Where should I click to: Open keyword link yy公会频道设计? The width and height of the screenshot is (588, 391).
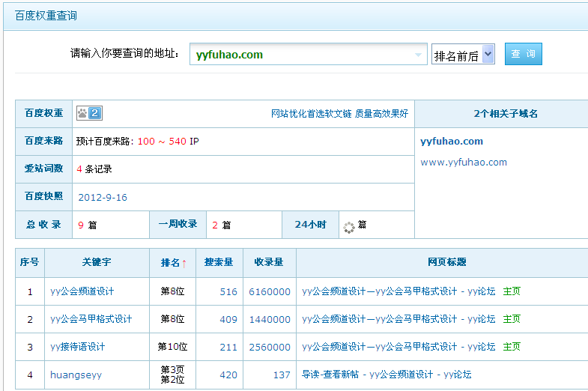(82, 291)
